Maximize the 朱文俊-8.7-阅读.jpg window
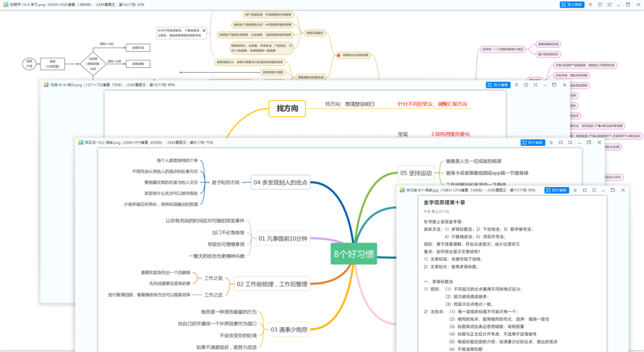The width and height of the screenshot is (644, 352). click(x=613, y=190)
